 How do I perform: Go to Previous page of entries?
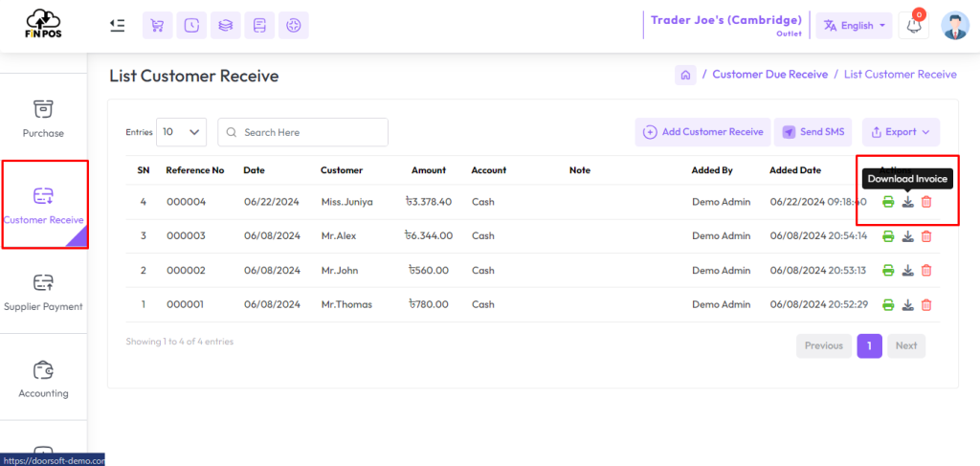pyautogui.click(x=824, y=346)
